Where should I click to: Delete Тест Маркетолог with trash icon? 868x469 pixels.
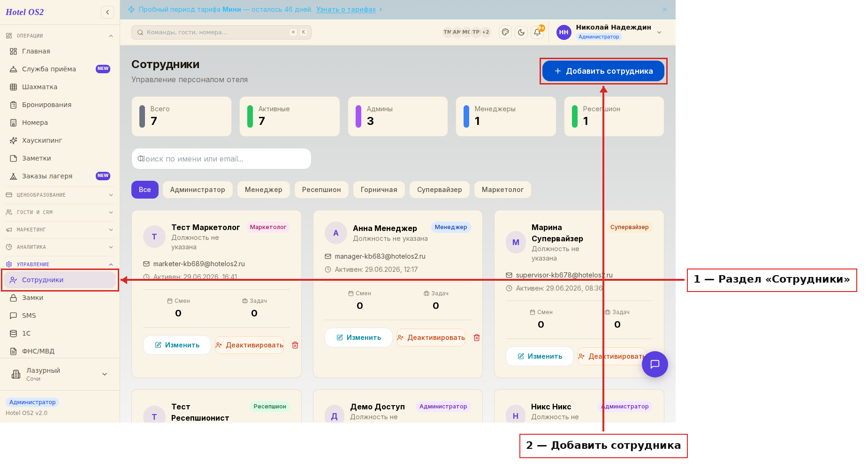295,345
